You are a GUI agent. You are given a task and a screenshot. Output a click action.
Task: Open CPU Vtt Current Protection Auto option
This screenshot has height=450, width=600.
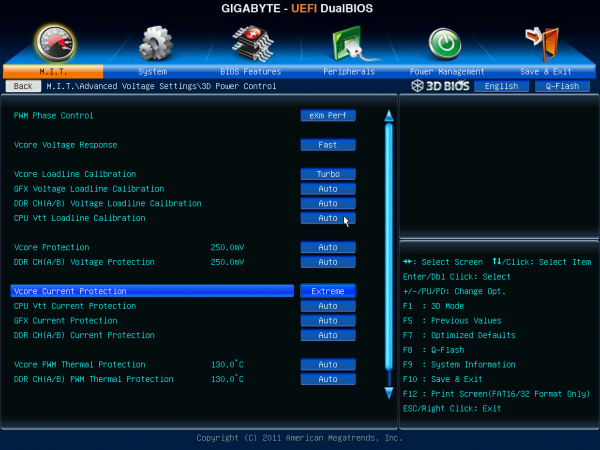(328, 306)
